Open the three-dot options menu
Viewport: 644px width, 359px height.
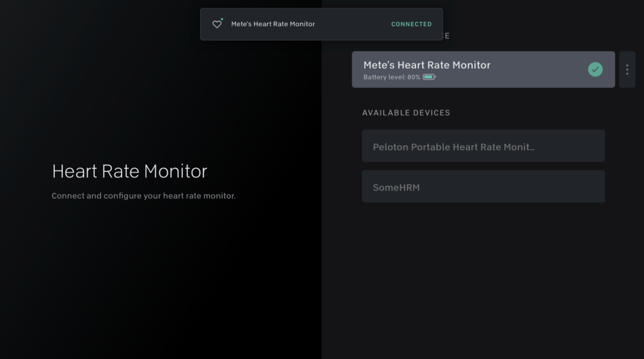pyautogui.click(x=627, y=70)
